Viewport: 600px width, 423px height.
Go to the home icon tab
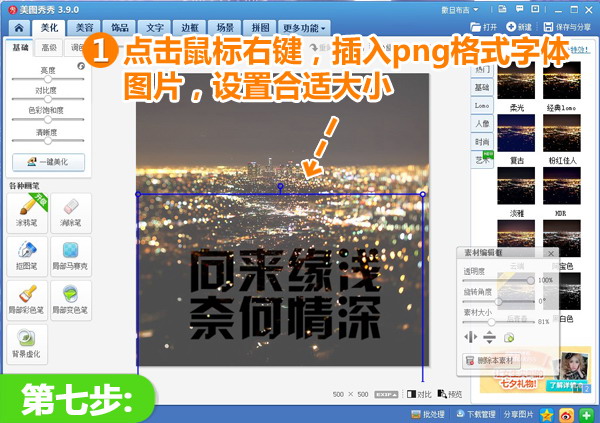click(19, 28)
